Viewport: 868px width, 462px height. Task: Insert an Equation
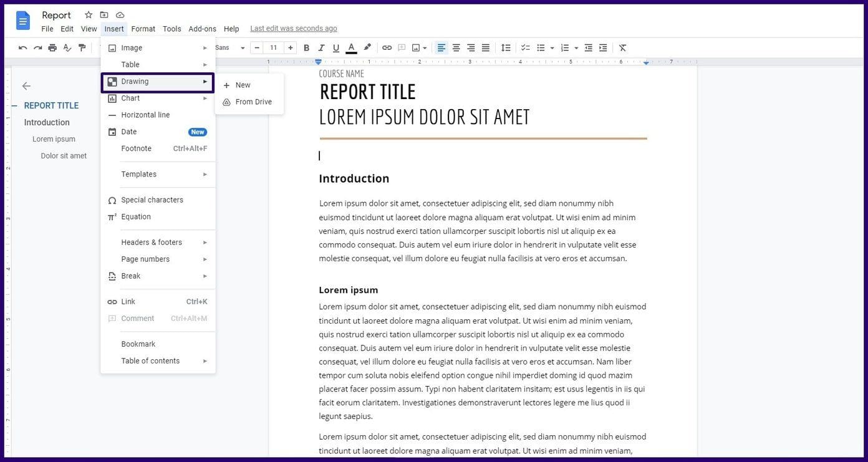pos(158,217)
